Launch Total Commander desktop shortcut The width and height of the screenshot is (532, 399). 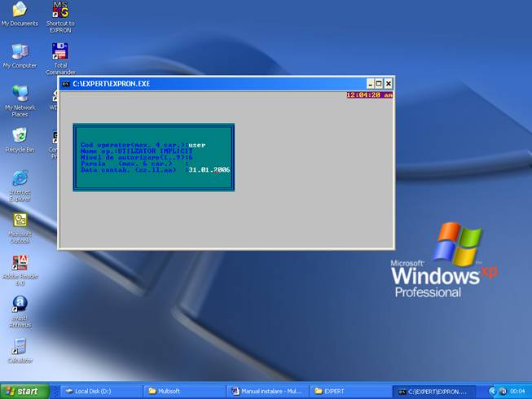coord(60,59)
